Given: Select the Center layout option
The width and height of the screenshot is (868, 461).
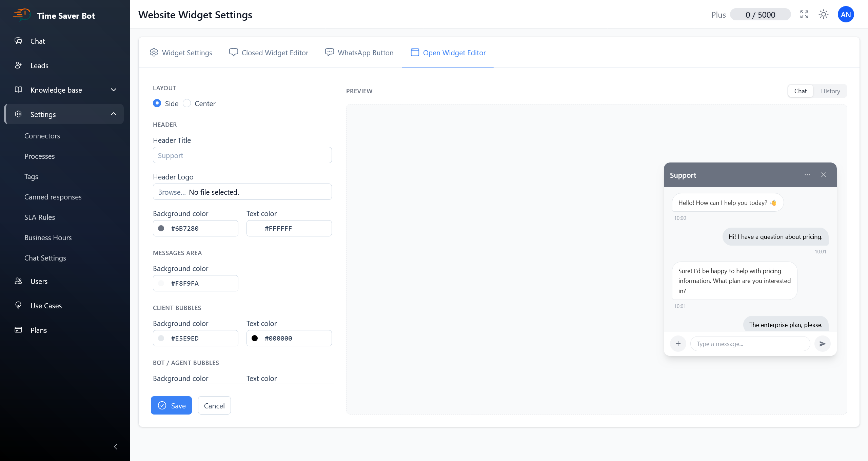Looking at the screenshot, I should coord(186,103).
